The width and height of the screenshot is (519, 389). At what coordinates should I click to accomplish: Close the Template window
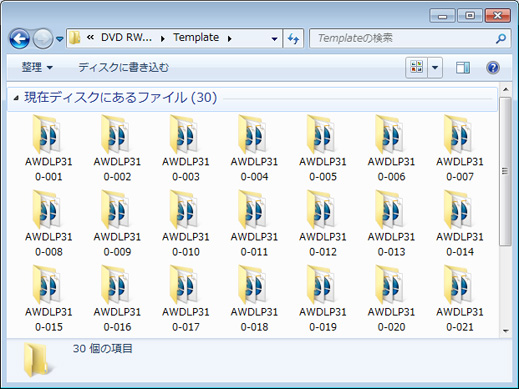point(498,16)
